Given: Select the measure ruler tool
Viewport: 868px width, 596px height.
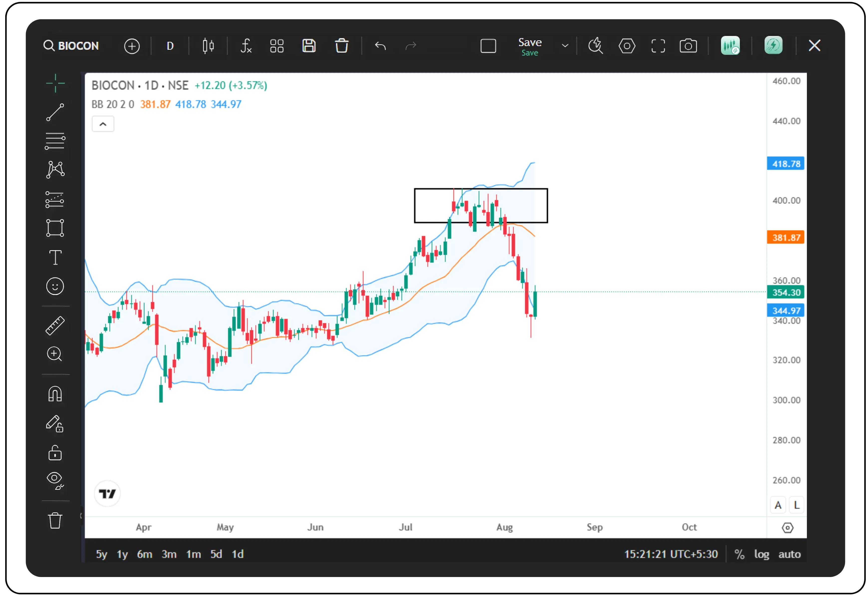Looking at the screenshot, I should (55, 325).
